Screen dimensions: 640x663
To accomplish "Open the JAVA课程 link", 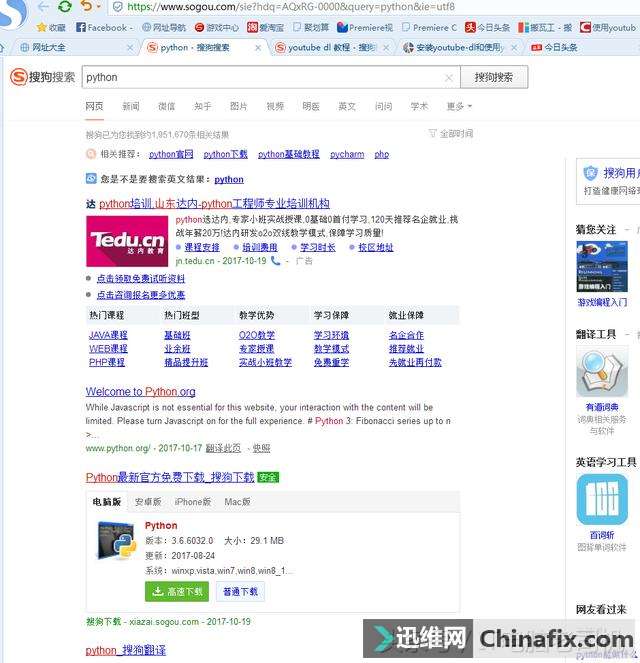I will click(x=108, y=335).
